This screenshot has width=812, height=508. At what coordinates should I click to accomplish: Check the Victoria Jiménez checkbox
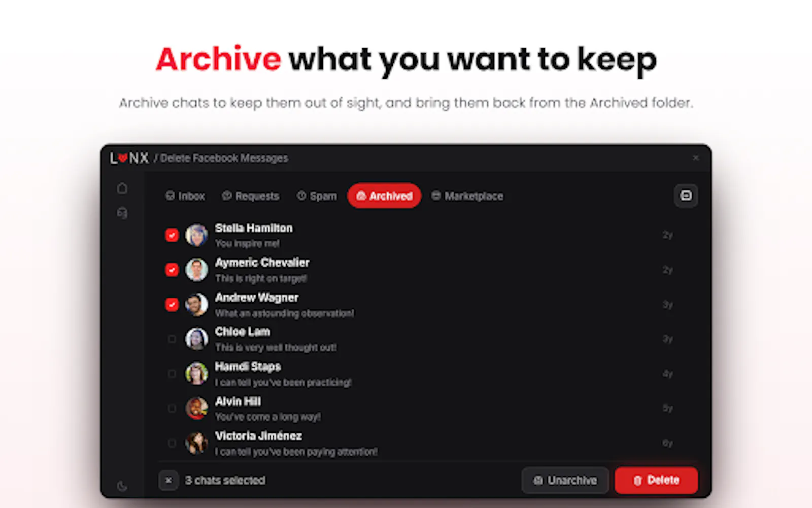[172, 443]
